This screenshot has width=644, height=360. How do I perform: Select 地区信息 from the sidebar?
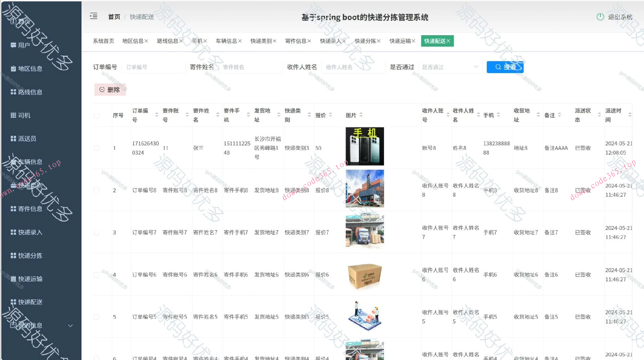[30, 68]
